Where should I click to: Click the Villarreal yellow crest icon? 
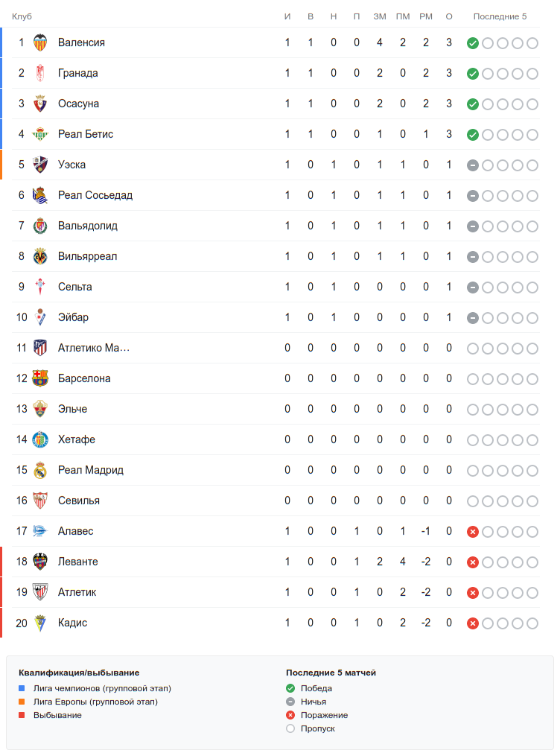click(40, 256)
